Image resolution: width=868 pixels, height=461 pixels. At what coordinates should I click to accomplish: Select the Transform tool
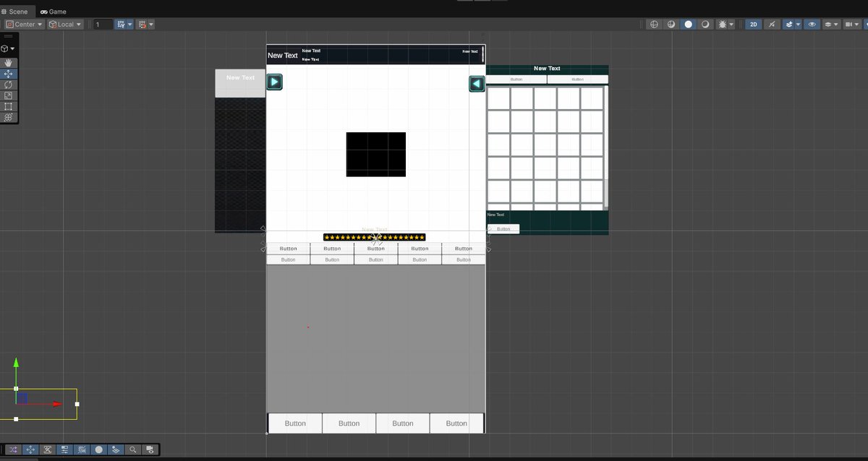tap(9, 117)
